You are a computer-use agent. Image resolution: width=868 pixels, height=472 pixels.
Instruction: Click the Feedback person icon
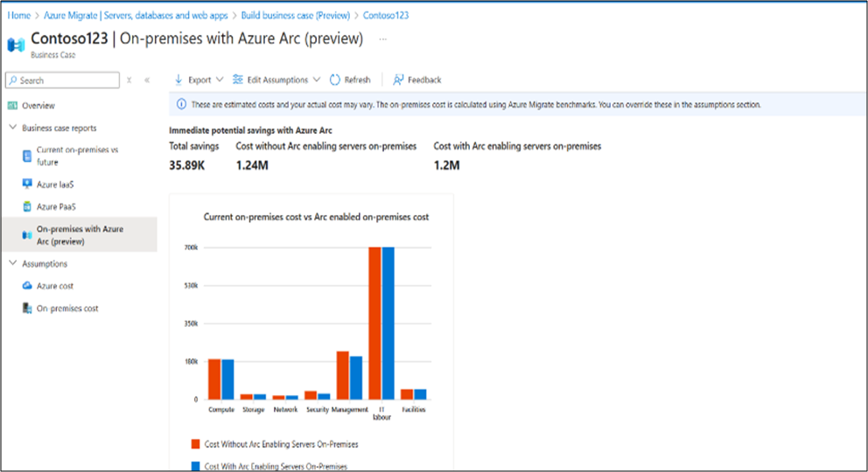tap(398, 80)
